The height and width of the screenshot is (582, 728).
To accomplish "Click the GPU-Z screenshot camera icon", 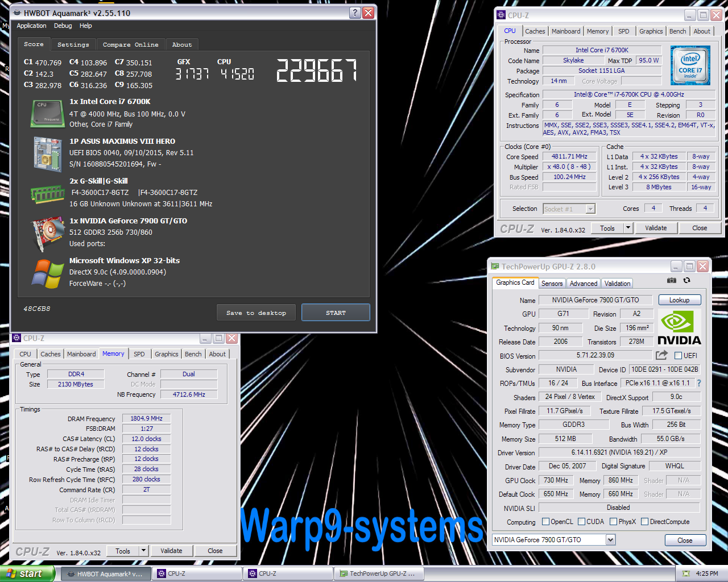I will coord(672,280).
